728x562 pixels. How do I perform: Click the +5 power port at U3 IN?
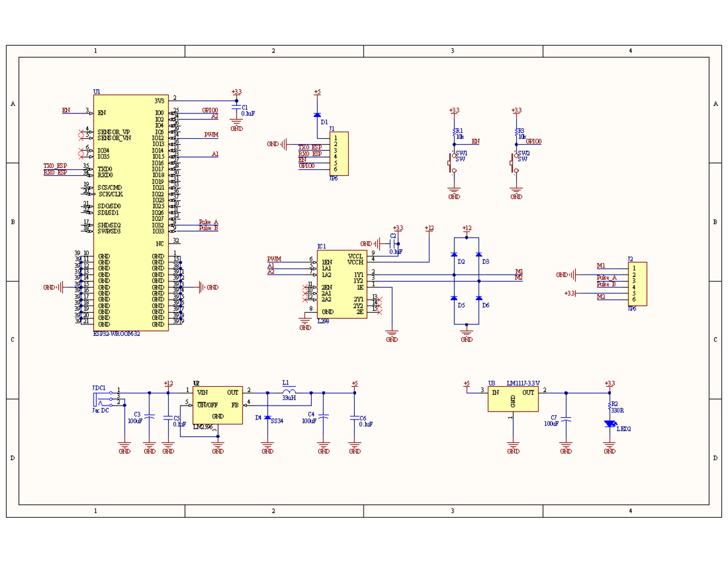tap(467, 384)
